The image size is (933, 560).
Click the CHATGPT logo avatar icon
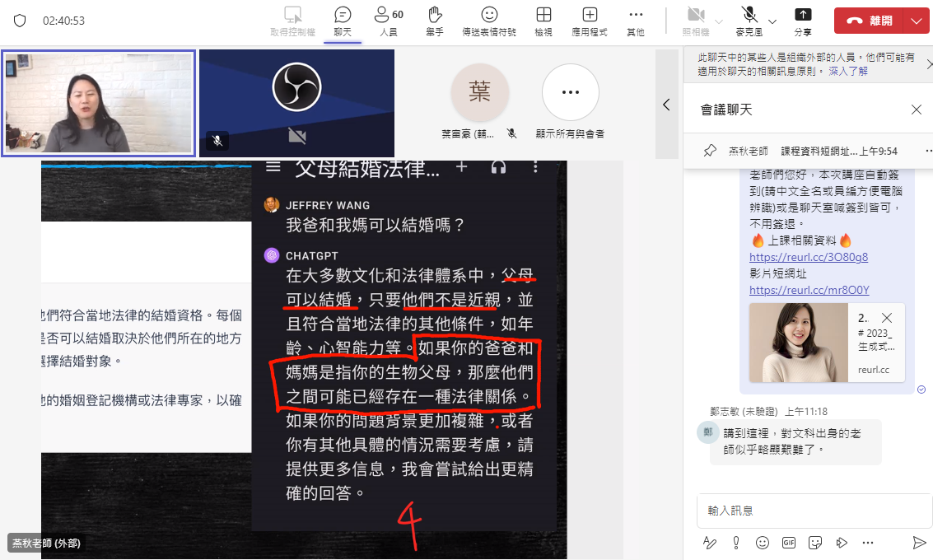272,255
